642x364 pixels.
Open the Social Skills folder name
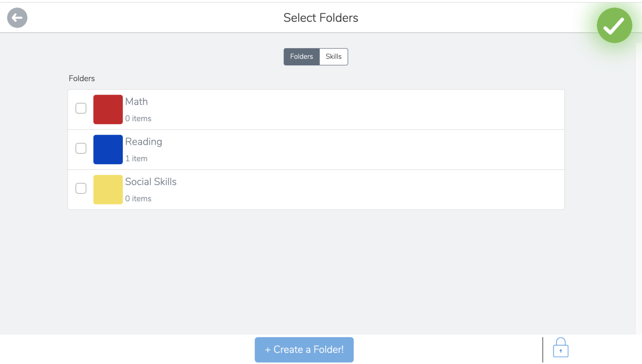tap(151, 182)
